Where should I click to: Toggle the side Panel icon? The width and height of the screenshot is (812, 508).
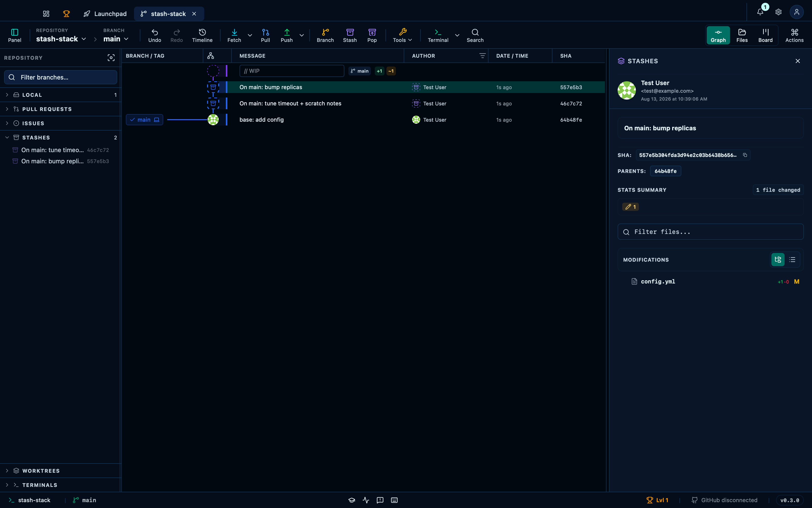click(x=14, y=35)
